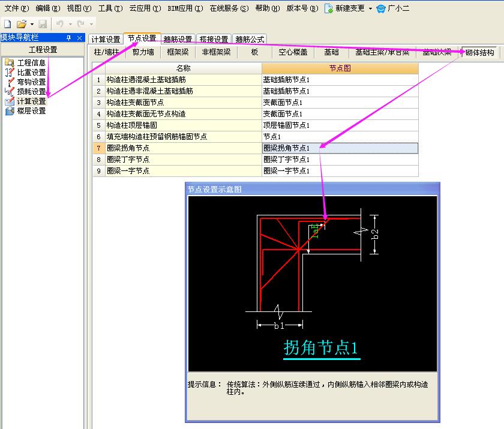Screen dimensions: 504x429
Task: Expand the Undo history dropdown arrow
Action: click(x=70, y=24)
